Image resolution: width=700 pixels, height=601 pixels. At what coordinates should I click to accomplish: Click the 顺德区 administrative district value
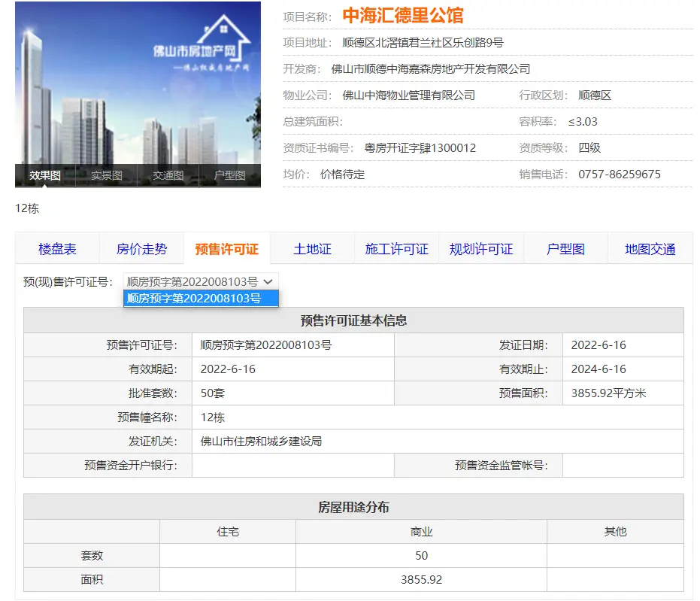tap(595, 95)
